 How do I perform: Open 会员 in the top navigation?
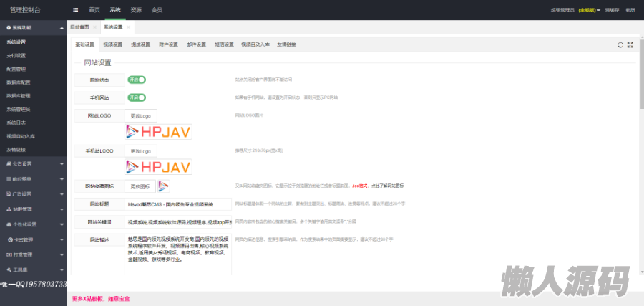(x=157, y=10)
